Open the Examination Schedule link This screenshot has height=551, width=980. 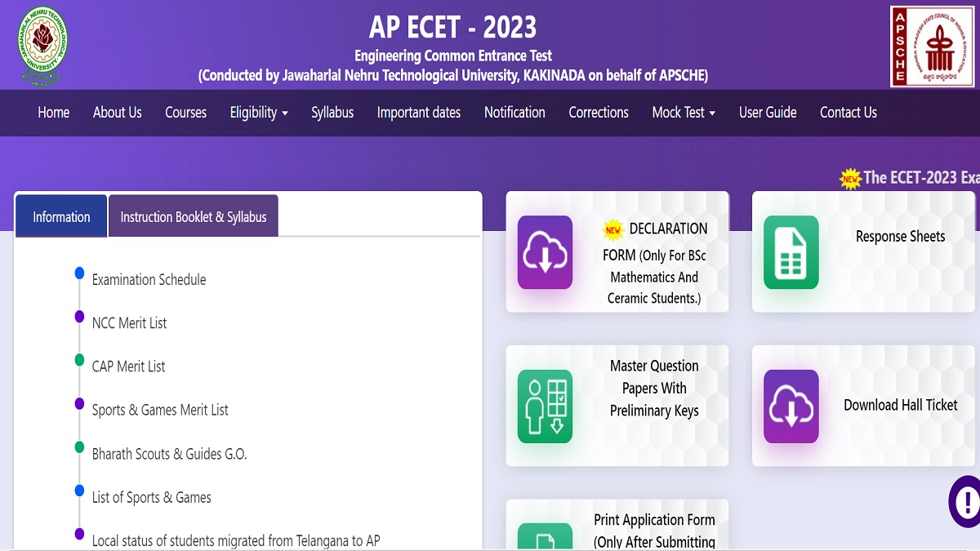tap(149, 280)
